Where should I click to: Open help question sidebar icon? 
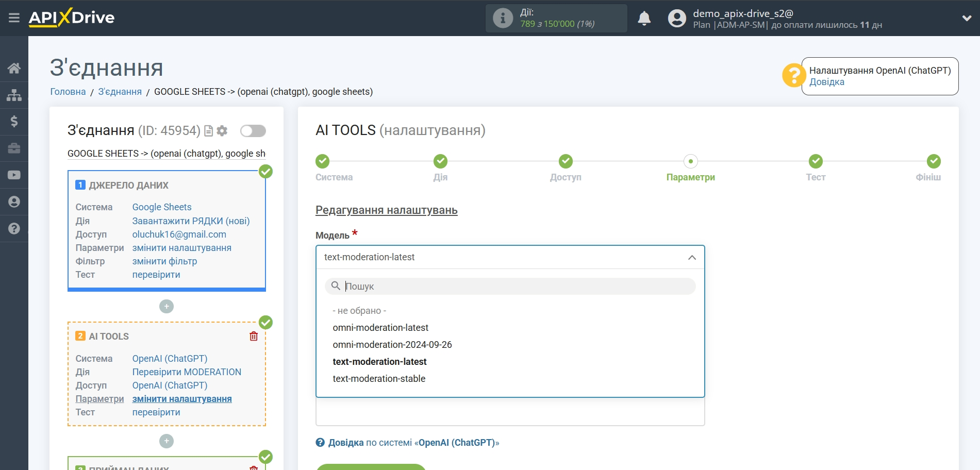pyautogui.click(x=14, y=229)
